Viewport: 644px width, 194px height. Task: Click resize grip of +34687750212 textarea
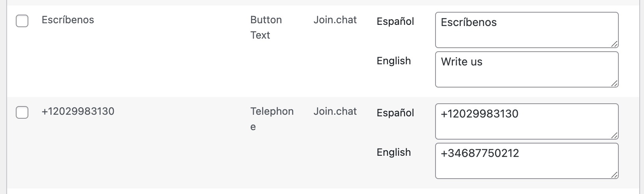pyautogui.click(x=614, y=175)
